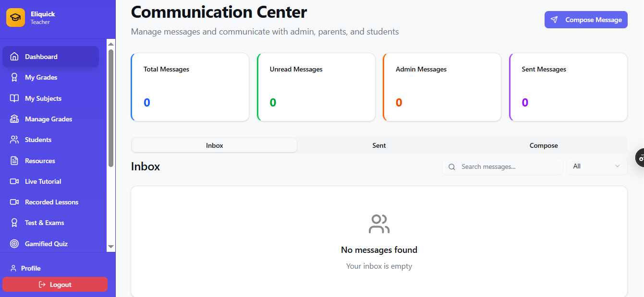Open Resources page
The image size is (644, 297).
50,161
